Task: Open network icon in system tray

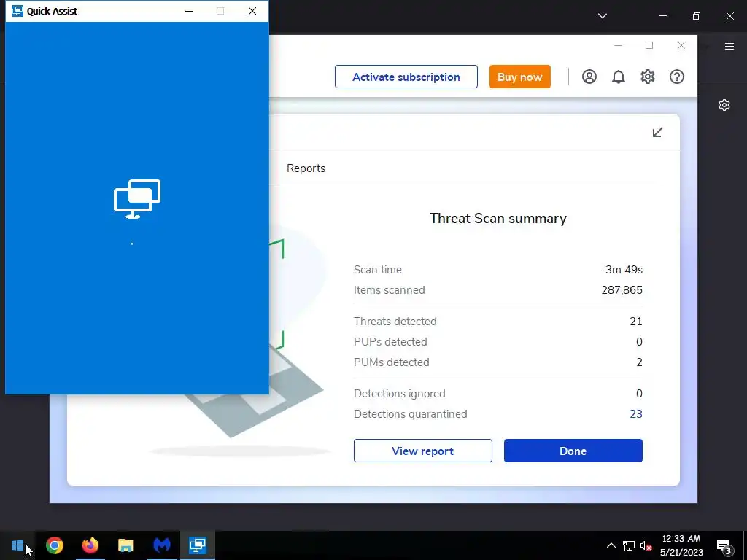Action: click(628, 545)
